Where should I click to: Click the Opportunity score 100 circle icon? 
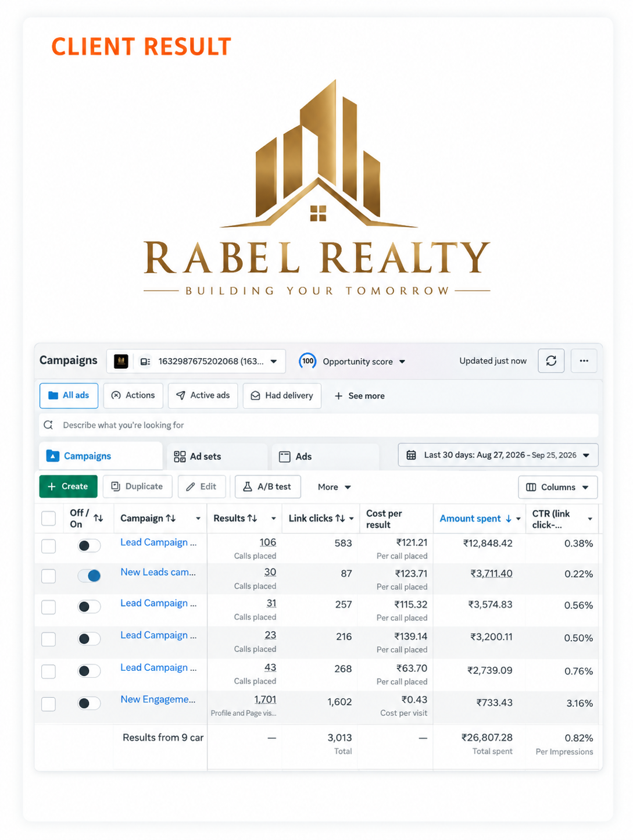[x=307, y=361]
